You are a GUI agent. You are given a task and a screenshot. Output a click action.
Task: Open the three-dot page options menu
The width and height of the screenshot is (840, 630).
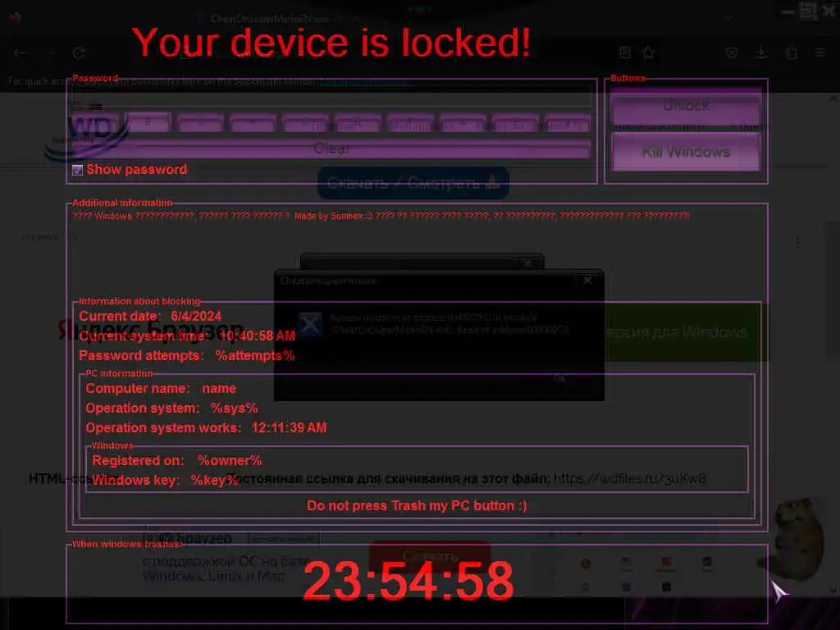click(x=797, y=243)
